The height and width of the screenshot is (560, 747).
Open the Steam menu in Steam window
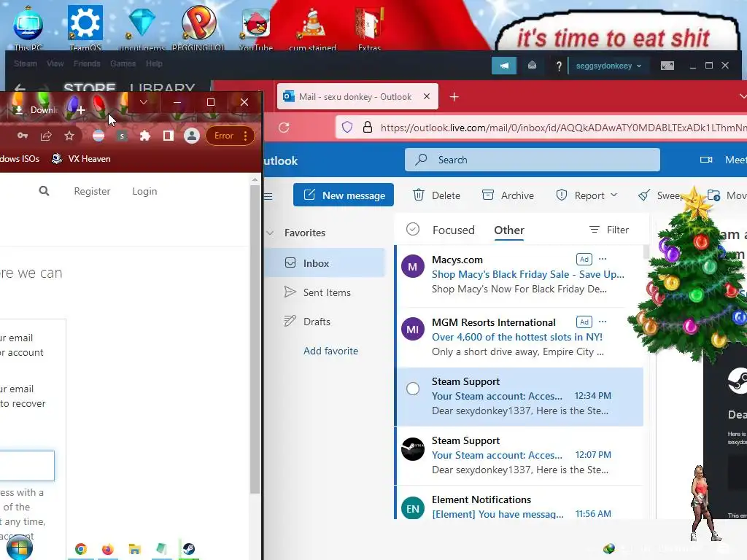coord(26,63)
